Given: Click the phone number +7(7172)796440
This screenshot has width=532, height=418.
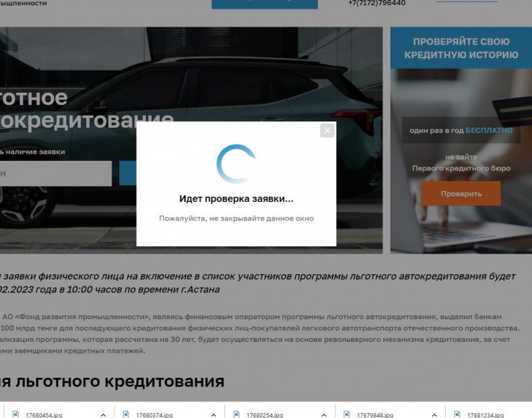Looking at the screenshot, I should click(x=376, y=3).
